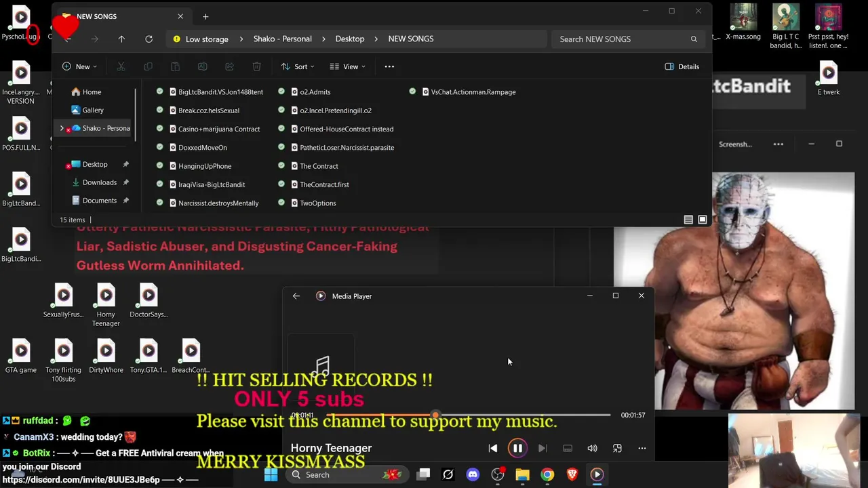Viewport: 868px width, 488px height.
Task: Skip to next track in Media Player
Action: point(542,448)
